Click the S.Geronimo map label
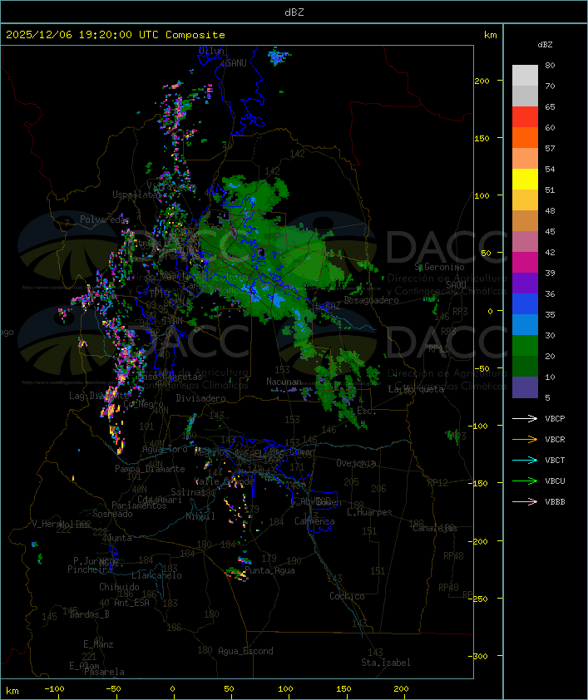This screenshot has height=700, width=588. pyautogui.click(x=439, y=267)
